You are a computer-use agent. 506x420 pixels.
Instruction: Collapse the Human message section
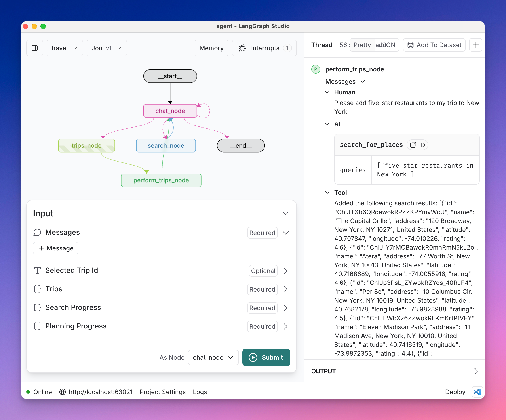click(x=327, y=92)
